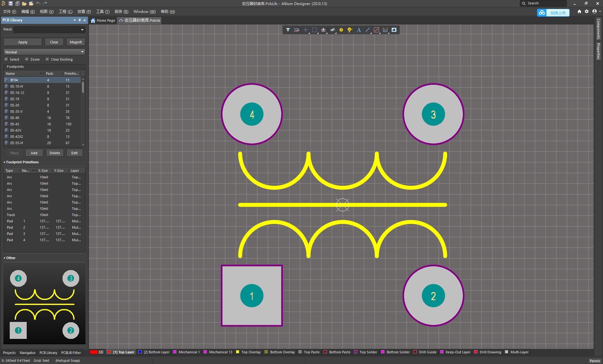Click the Delete footprint button
The height and width of the screenshot is (364, 603).
[55, 153]
